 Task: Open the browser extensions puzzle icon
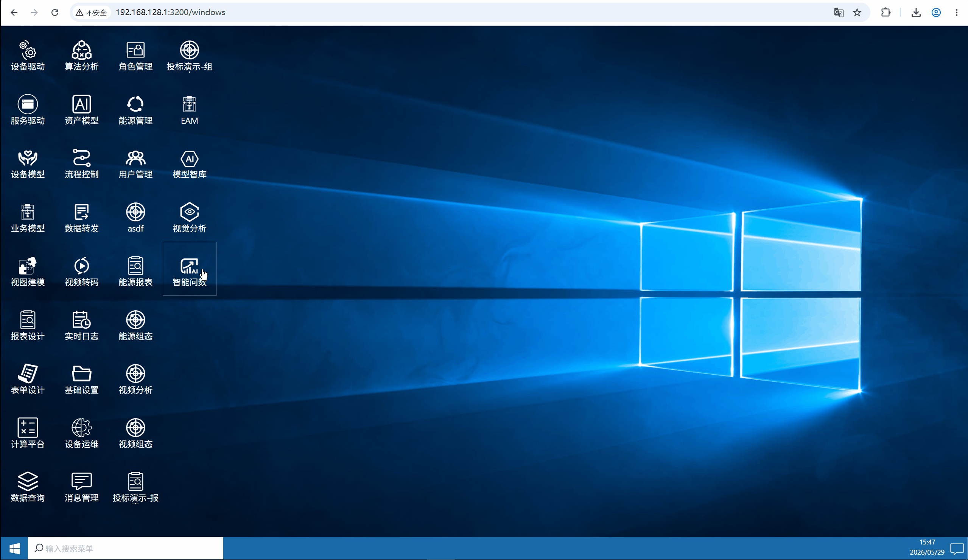886,12
